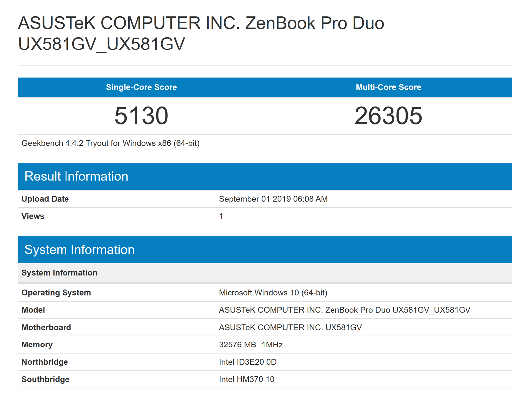Click the Southbridge value Intel HM370 10
The width and height of the screenshot is (532, 394).
[x=247, y=379]
